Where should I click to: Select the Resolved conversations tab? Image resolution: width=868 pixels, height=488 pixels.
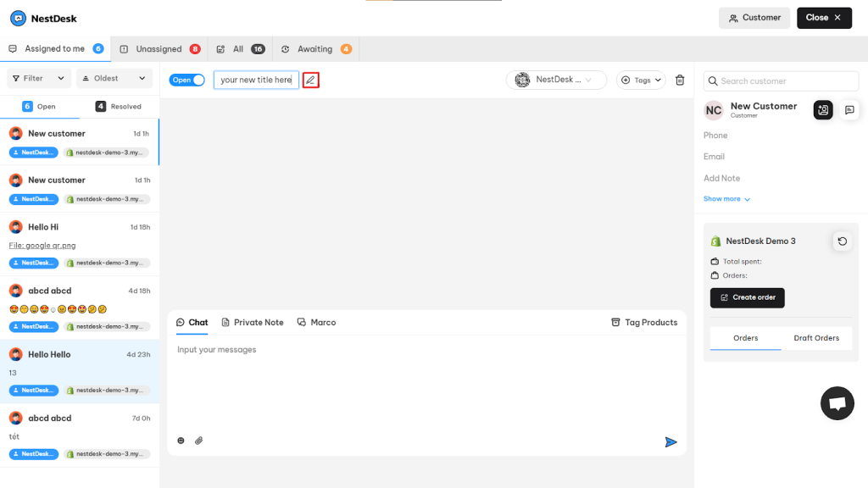[119, 106]
